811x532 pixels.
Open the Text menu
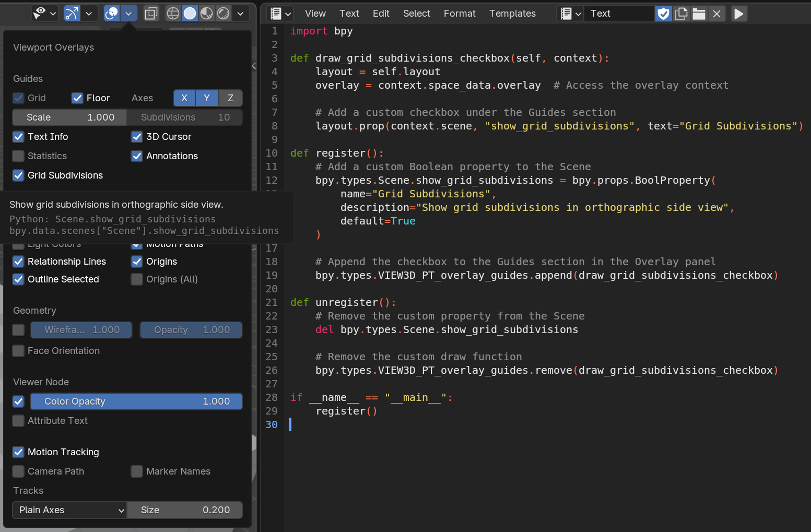point(349,14)
